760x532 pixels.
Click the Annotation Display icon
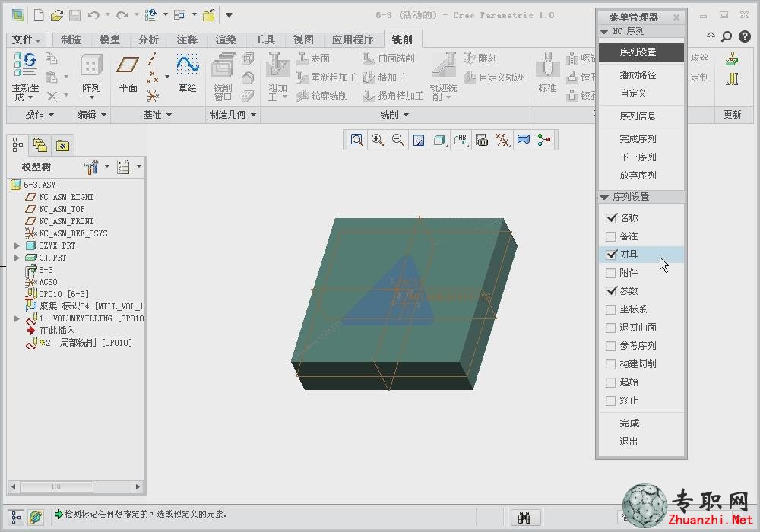pos(524,141)
